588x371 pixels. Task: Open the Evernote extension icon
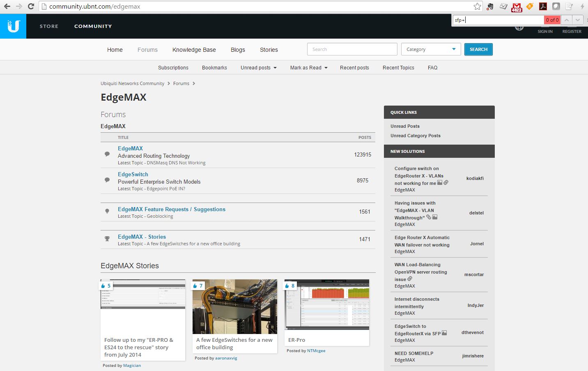490,7
